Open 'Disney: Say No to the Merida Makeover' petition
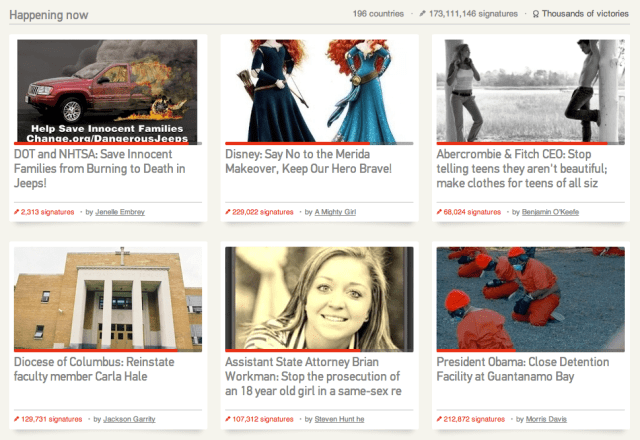Image resolution: width=640 pixels, height=440 pixels. click(x=309, y=161)
